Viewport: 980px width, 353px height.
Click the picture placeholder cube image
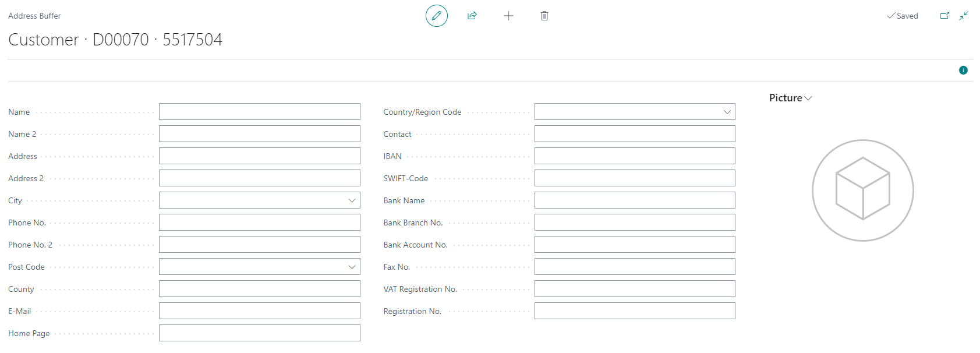tap(863, 190)
